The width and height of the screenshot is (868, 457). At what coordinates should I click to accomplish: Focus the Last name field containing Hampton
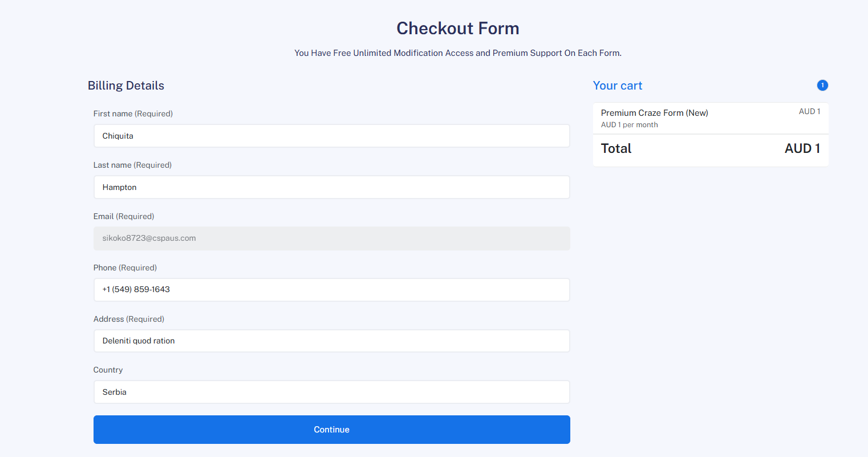point(331,187)
